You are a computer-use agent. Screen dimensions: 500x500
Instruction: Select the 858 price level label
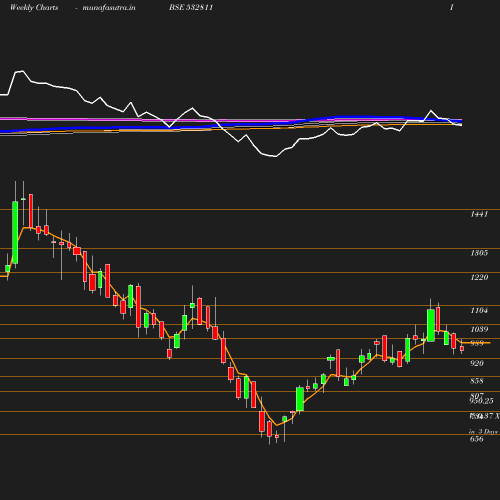[477, 381]
